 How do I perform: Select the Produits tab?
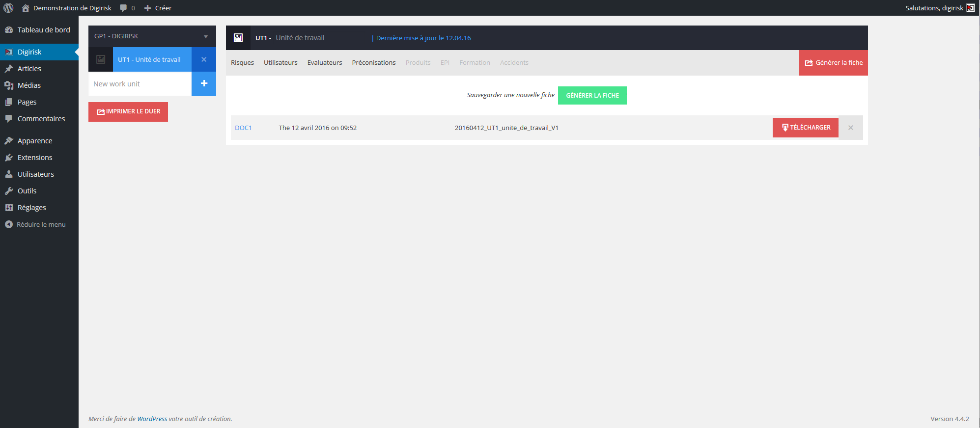(x=418, y=63)
